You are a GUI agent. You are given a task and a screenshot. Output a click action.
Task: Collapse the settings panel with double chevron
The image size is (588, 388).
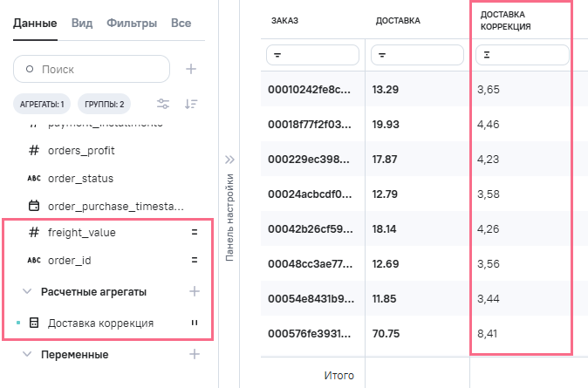[230, 160]
